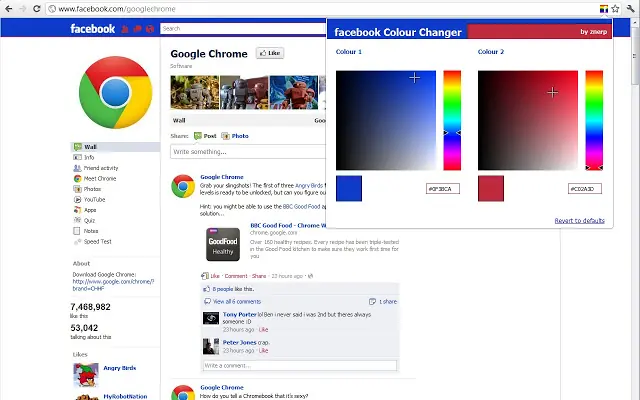Screen dimensions: 640x400
Task: Click the Colour 2 hex code field
Action: (x=585, y=189)
